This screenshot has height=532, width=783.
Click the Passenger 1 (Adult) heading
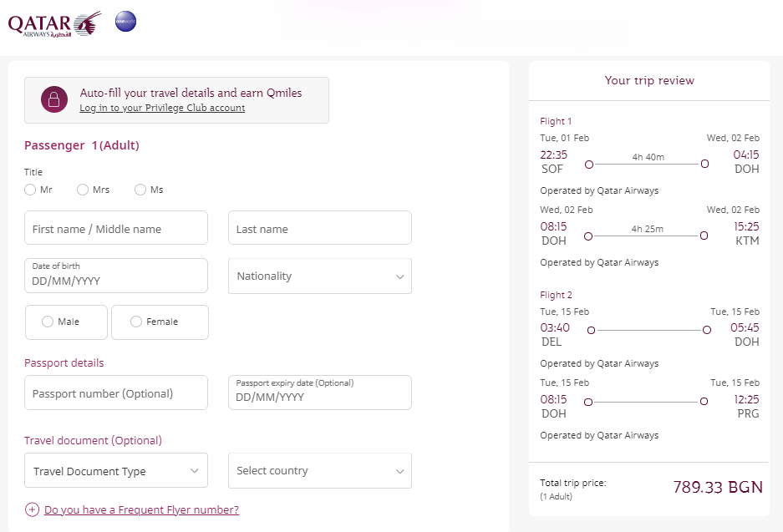click(82, 145)
